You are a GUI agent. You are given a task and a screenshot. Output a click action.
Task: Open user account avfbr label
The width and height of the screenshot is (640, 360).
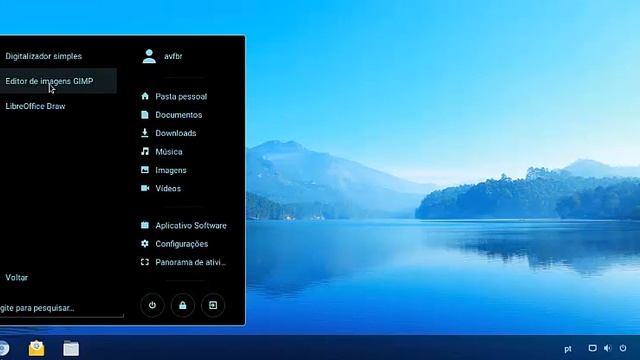click(173, 56)
